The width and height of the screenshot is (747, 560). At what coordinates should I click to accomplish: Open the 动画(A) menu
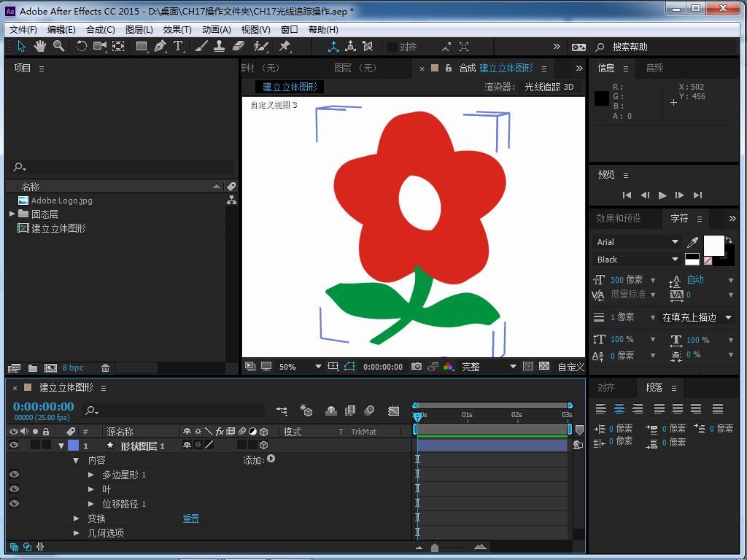pyautogui.click(x=216, y=29)
